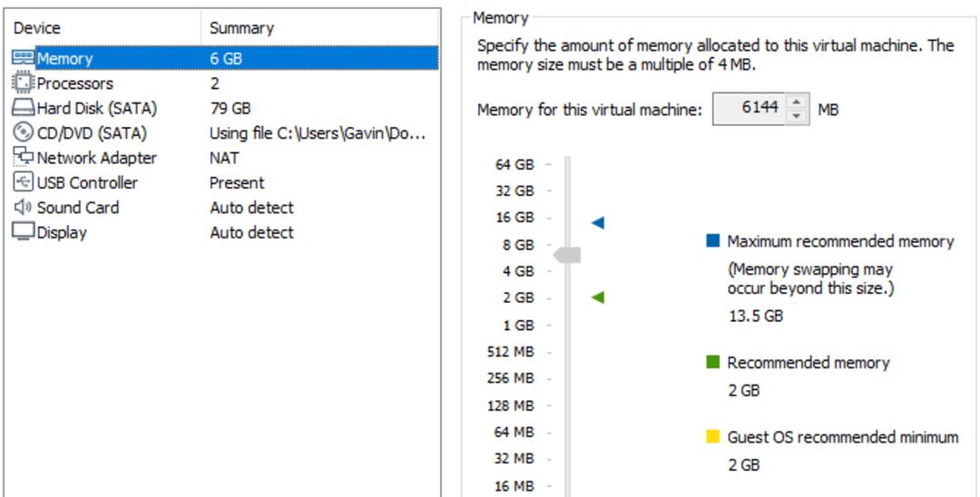980x497 pixels.
Task: Click the memory slider thumb handle
Action: (567, 255)
